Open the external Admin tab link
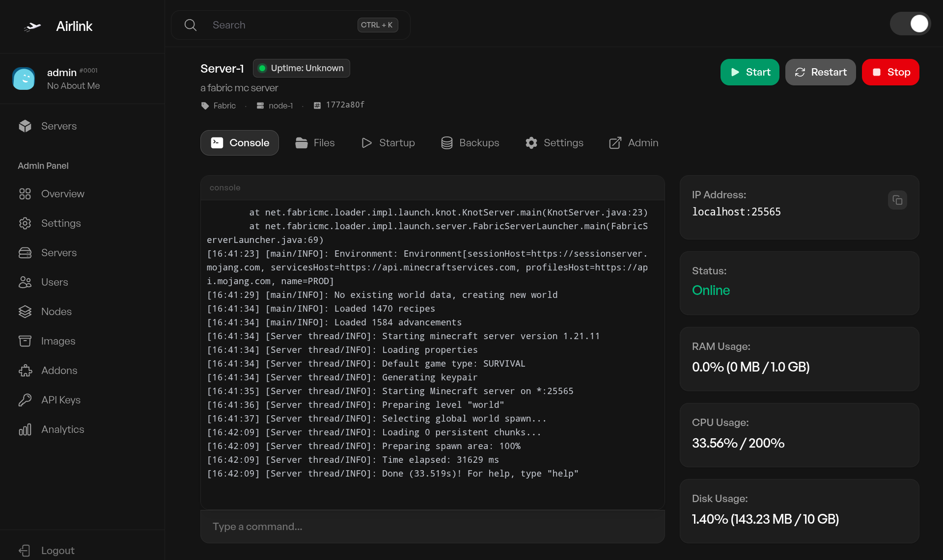Image resolution: width=943 pixels, height=560 pixels. tap(634, 143)
